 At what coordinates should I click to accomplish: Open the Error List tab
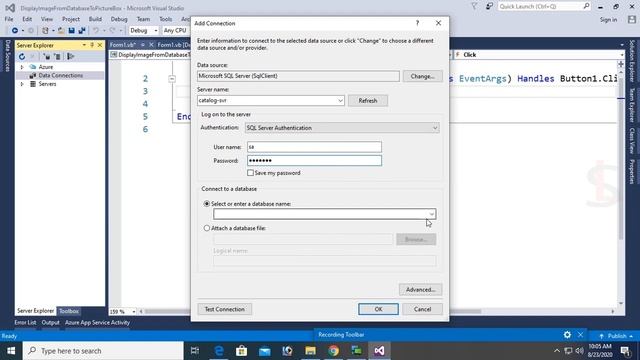coord(25,322)
